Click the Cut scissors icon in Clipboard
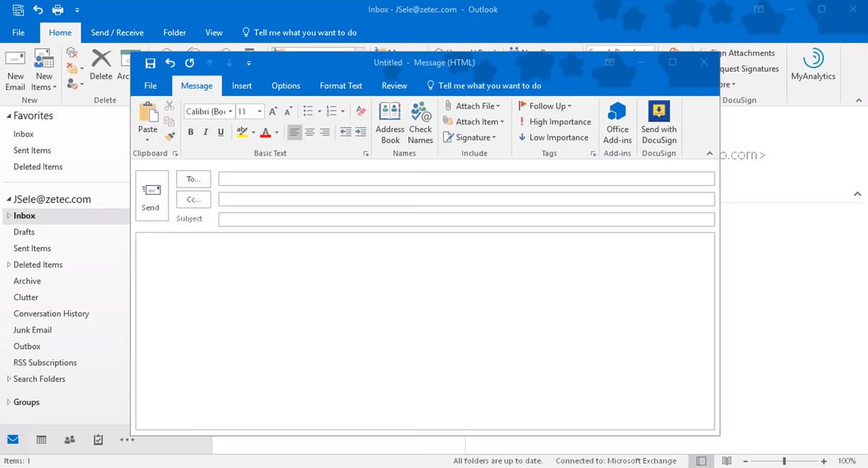This screenshot has width=868, height=468. (x=170, y=106)
